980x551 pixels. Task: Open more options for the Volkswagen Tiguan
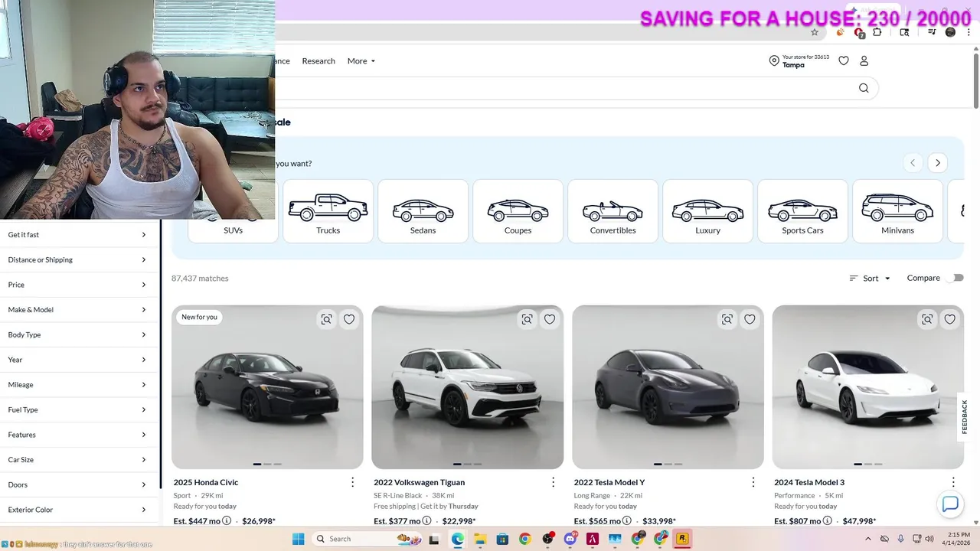pyautogui.click(x=553, y=482)
